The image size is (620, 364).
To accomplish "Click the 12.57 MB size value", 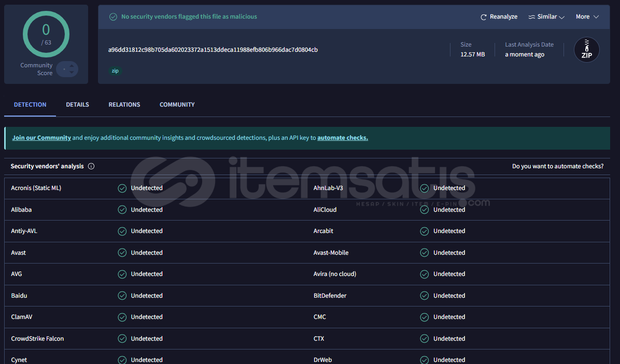I will click(472, 54).
